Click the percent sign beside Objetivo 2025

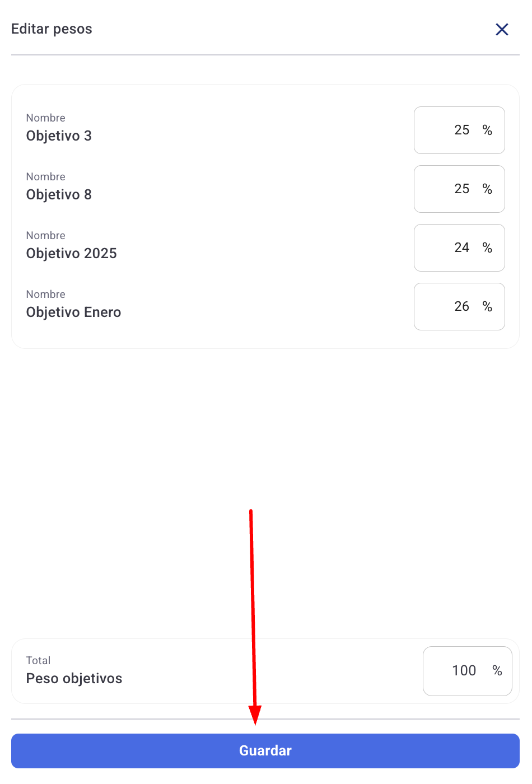click(x=487, y=248)
